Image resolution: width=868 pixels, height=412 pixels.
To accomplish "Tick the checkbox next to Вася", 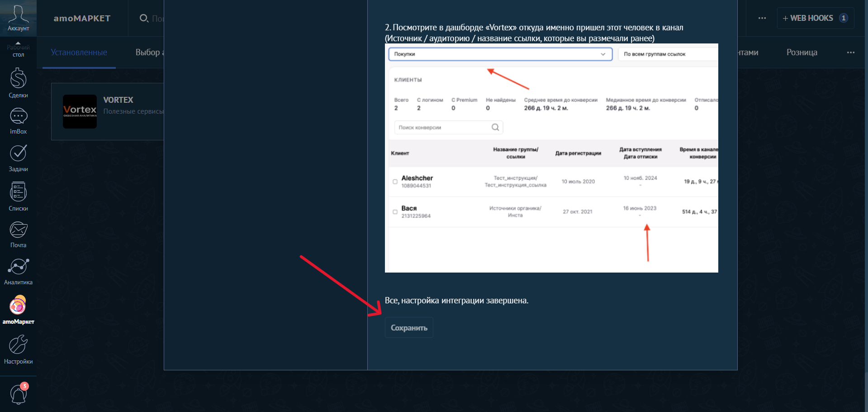I will point(395,212).
